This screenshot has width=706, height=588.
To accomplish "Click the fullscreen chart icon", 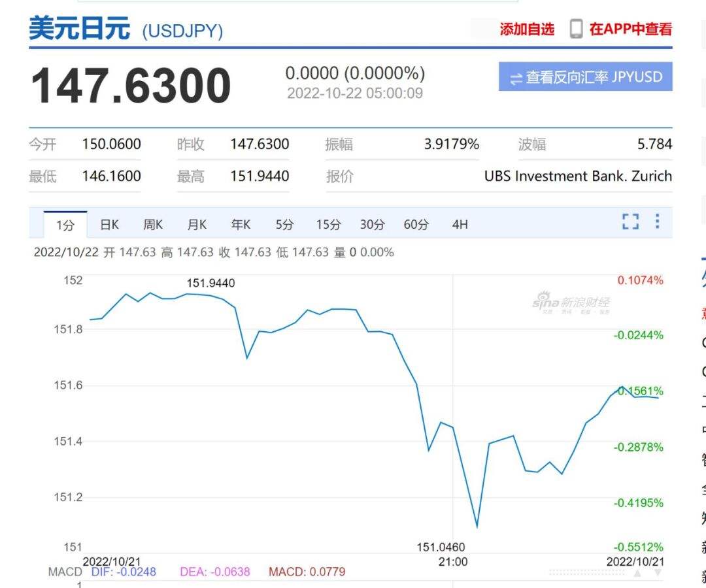I will tap(630, 222).
